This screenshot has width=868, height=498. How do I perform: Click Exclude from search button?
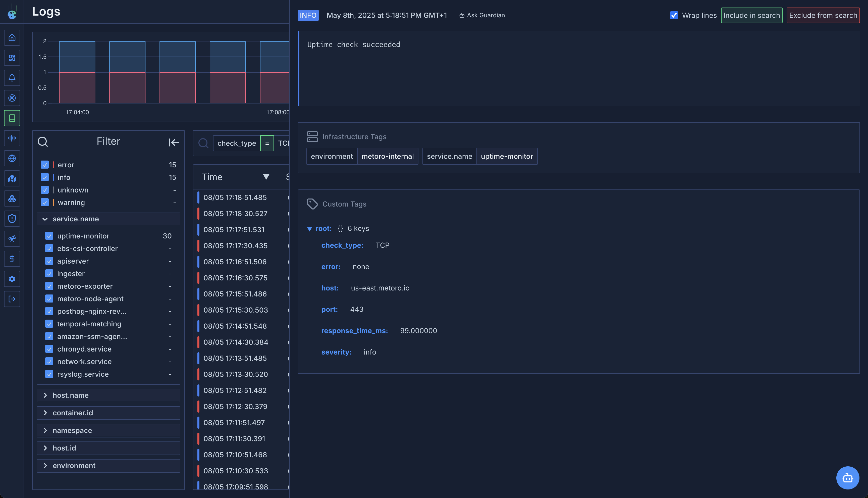pos(823,15)
